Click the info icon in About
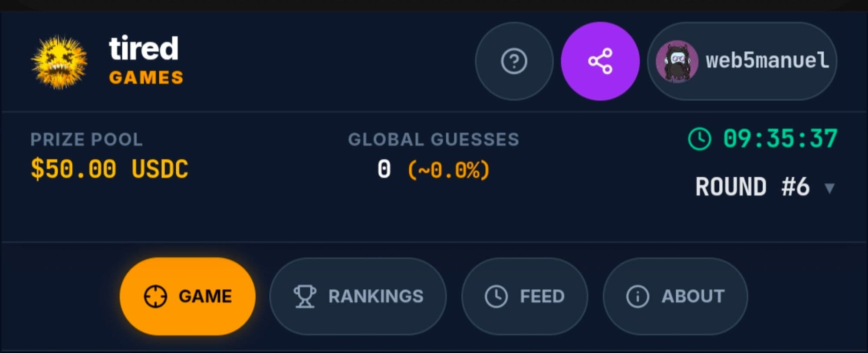The width and height of the screenshot is (868, 353). [x=637, y=297]
